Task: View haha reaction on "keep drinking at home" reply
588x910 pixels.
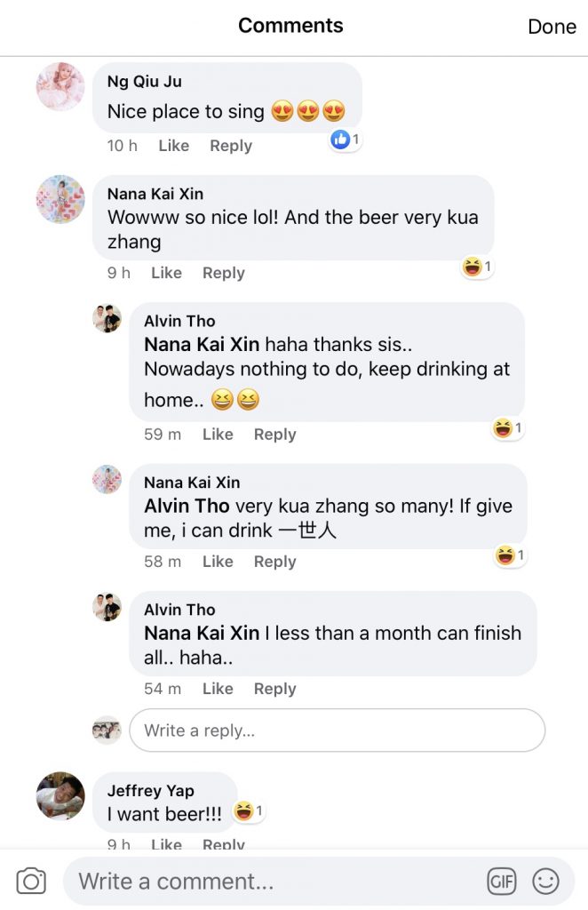Action: click(508, 429)
